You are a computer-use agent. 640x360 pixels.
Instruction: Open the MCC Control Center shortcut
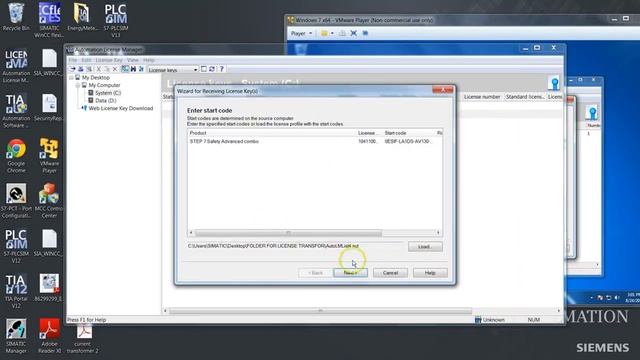click(49, 200)
